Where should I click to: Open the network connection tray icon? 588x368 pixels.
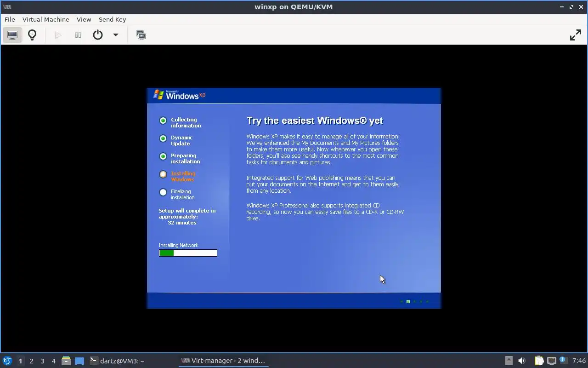552,361
